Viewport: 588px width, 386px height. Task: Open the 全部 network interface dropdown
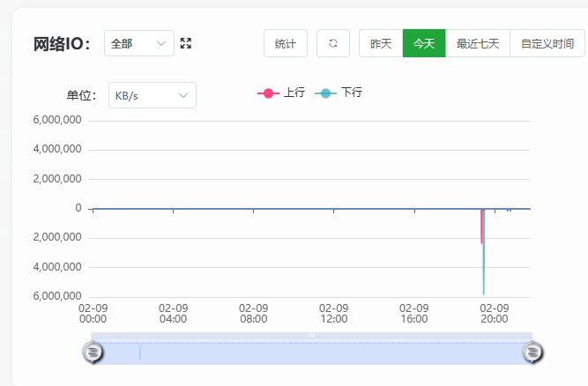click(138, 43)
